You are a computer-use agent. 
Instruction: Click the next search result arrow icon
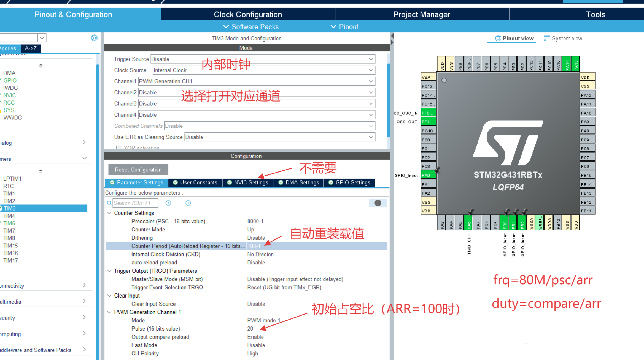pos(188,203)
